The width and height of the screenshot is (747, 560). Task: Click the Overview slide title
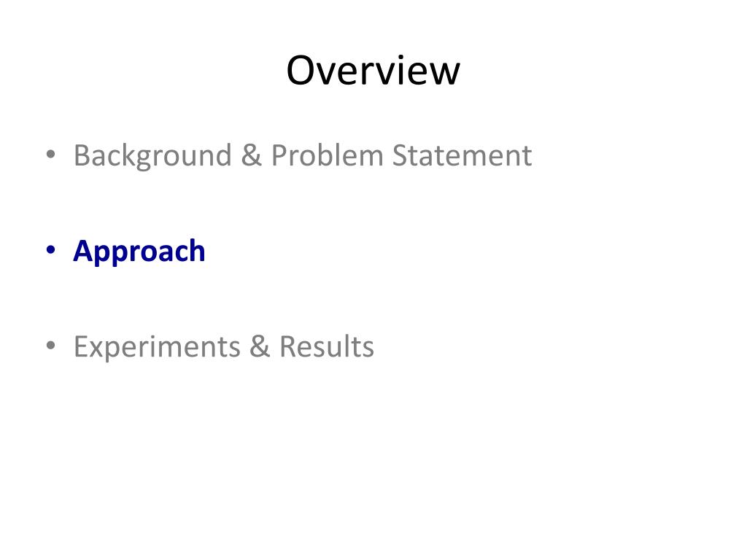coord(373,71)
